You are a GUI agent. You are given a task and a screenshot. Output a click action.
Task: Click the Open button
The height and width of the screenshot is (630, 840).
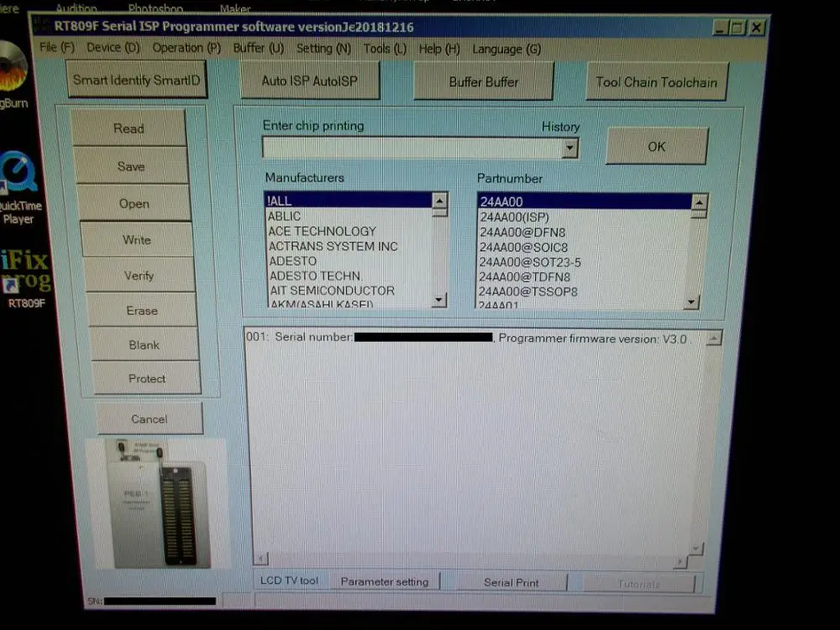(134, 203)
